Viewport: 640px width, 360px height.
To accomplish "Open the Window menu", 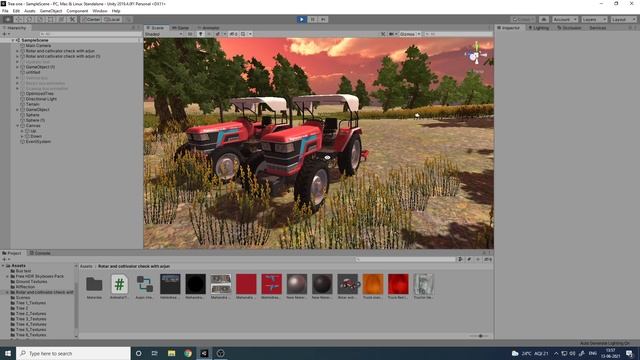I will point(100,11).
